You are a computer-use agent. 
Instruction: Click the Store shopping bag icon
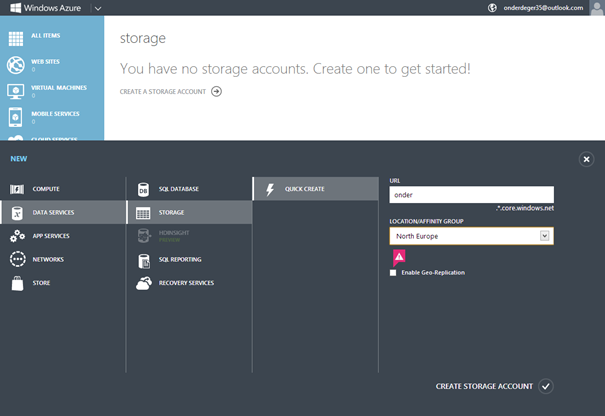click(17, 283)
